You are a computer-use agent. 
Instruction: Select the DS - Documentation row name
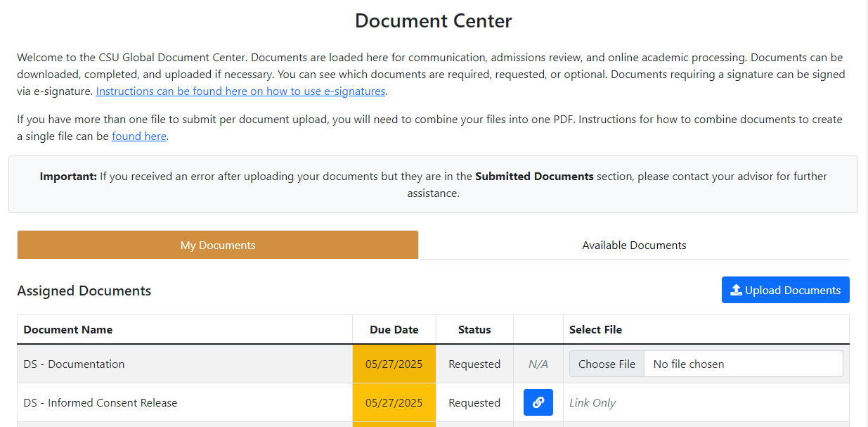(x=74, y=364)
